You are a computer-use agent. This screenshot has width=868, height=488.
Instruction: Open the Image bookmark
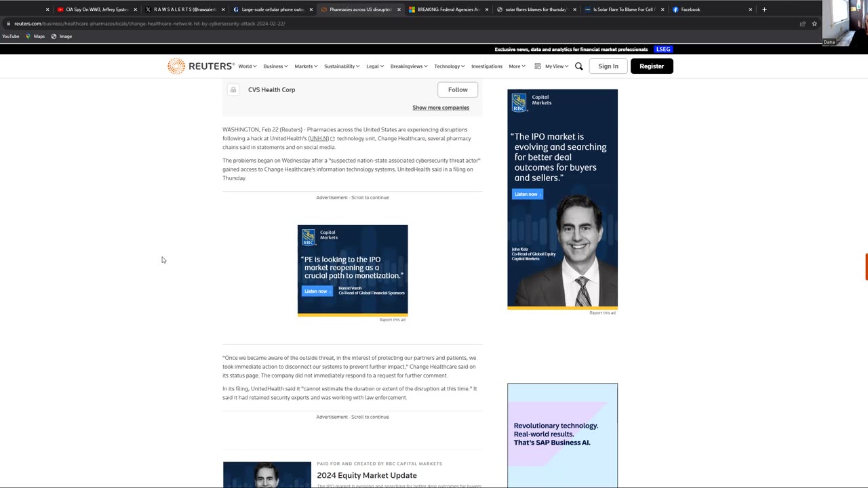[62, 36]
